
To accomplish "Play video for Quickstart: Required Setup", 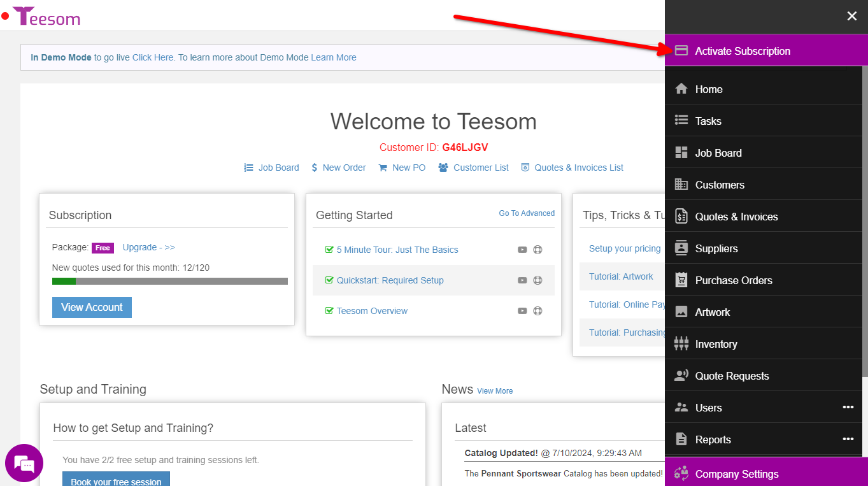I will point(522,280).
